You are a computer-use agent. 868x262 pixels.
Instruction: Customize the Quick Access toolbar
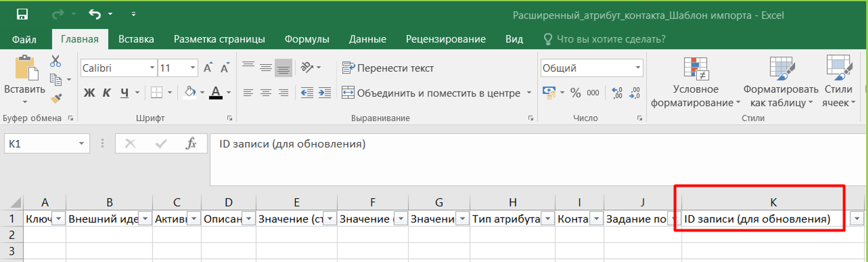(135, 14)
